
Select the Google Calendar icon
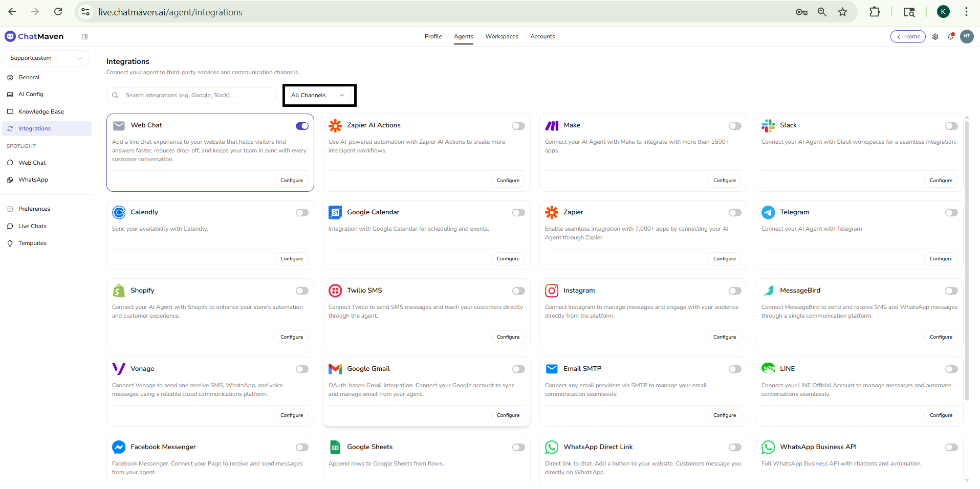(x=335, y=212)
